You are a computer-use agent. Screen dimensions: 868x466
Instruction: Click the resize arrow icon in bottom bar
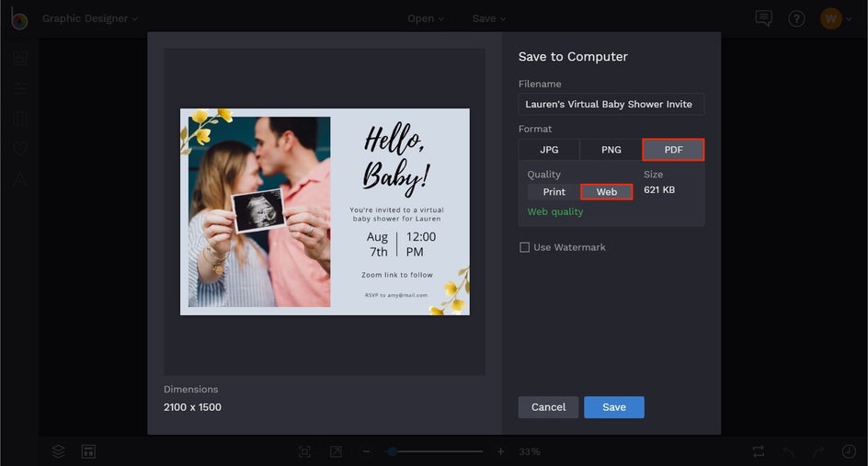pyautogui.click(x=336, y=451)
